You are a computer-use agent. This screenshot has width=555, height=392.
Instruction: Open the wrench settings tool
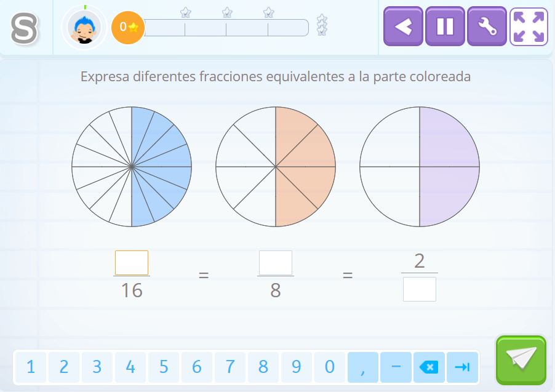(x=487, y=26)
